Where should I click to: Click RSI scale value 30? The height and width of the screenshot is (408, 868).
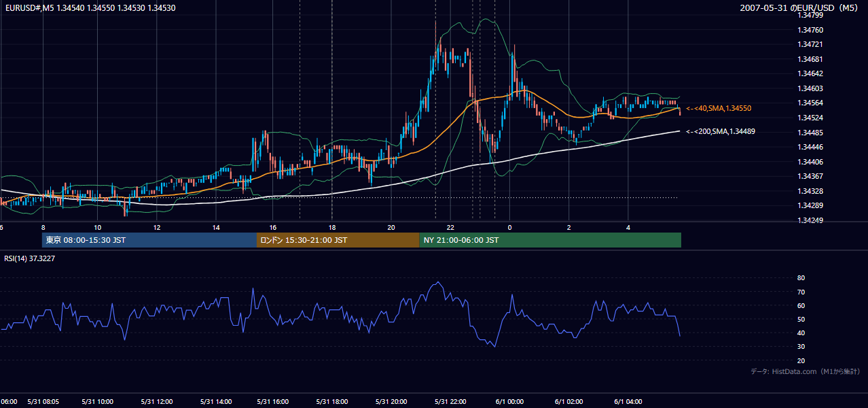(801, 347)
